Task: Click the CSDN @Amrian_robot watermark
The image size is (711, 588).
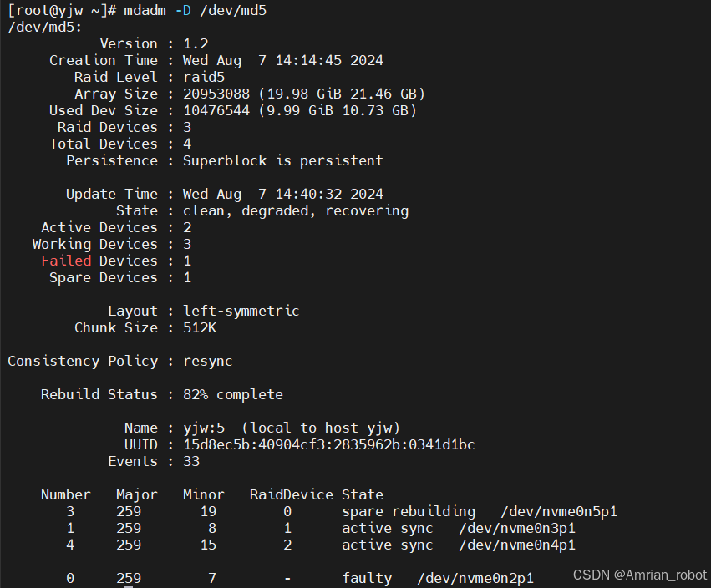Action: [640, 575]
